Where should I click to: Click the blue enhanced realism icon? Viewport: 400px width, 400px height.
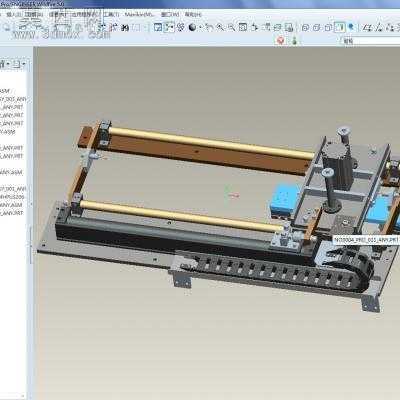(x=351, y=27)
